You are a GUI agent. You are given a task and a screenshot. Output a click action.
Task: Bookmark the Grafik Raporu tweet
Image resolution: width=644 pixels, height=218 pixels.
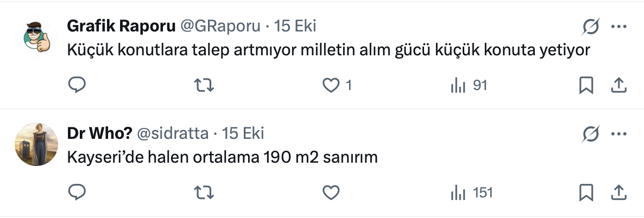point(586,85)
